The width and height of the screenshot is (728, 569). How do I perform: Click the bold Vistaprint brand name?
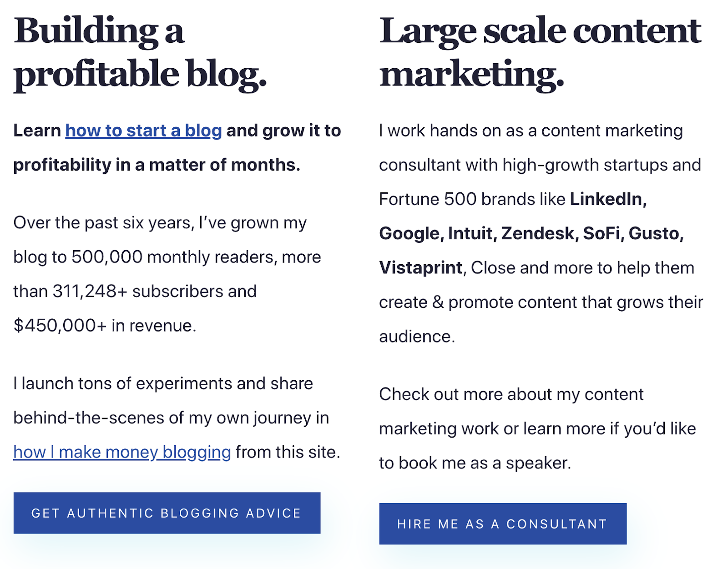click(420, 268)
